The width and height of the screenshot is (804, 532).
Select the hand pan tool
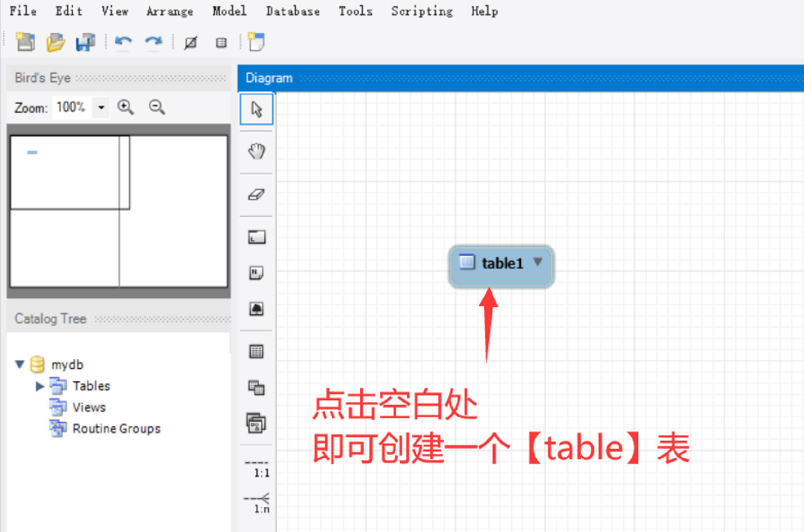click(x=256, y=151)
